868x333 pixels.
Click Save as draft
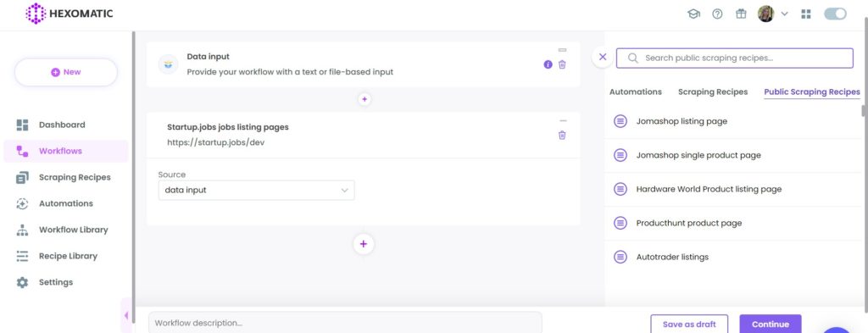(x=689, y=325)
